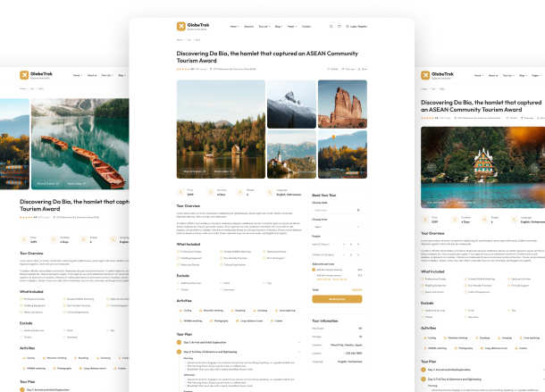Open the red rock formation photo
545x392 pixels.
(342, 104)
